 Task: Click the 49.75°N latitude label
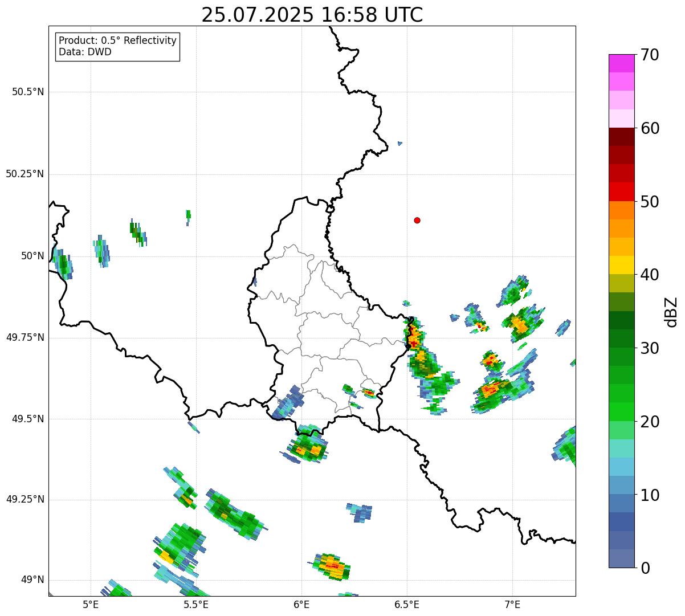(25, 337)
